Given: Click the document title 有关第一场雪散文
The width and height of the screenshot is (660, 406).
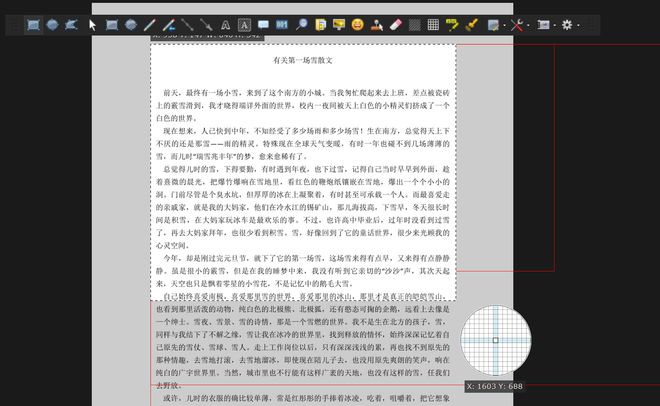Looking at the screenshot, I should pyautogui.click(x=303, y=60).
